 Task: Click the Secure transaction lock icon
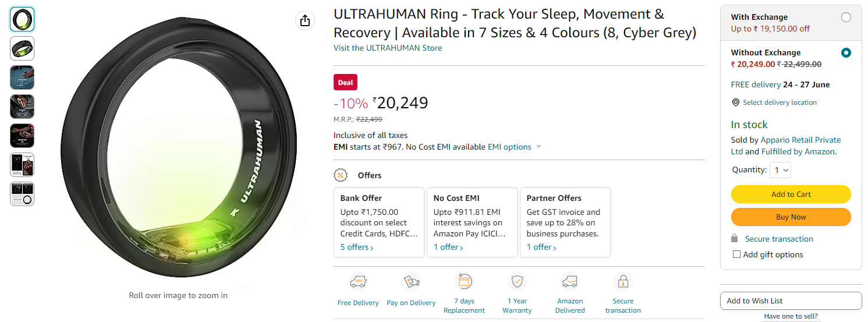(623, 282)
